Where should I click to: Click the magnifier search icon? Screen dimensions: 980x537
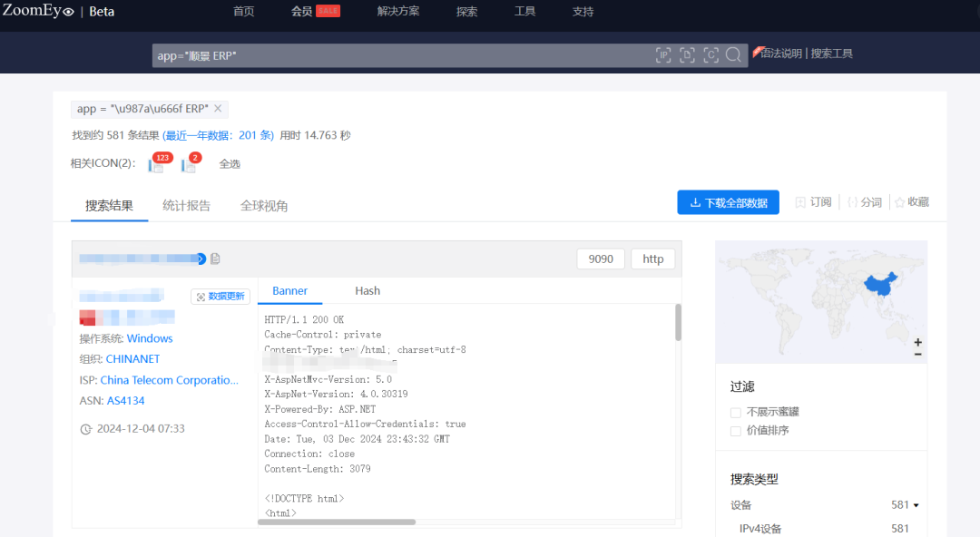(734, 55)
